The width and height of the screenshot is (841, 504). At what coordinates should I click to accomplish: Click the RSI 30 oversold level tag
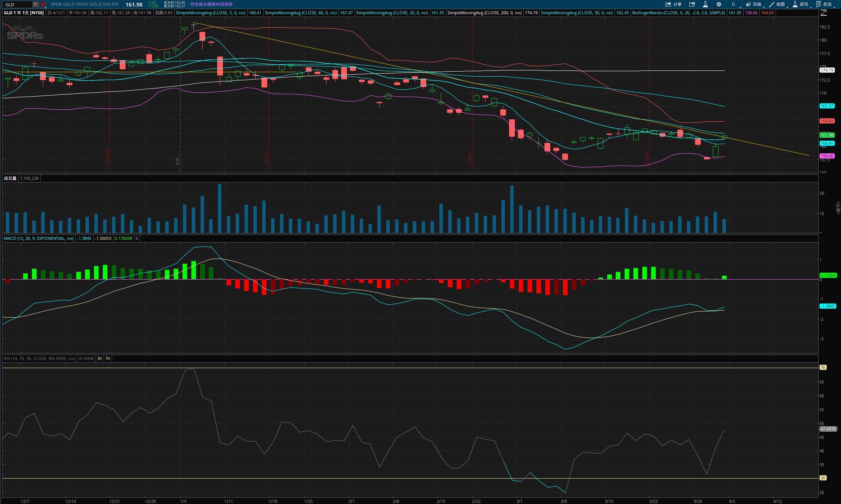[x=823, y=478]
